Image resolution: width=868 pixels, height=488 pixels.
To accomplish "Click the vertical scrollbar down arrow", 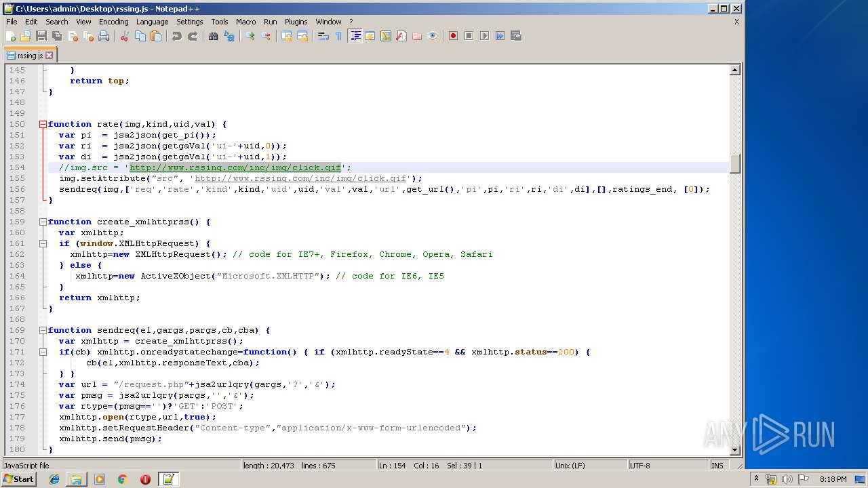I will click(734, 449).
